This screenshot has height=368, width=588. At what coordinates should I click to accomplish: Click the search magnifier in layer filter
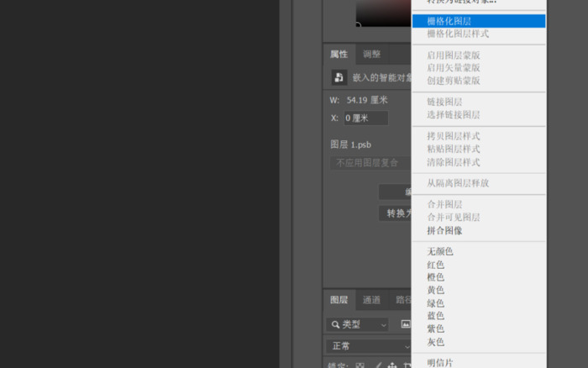point(335,324)
